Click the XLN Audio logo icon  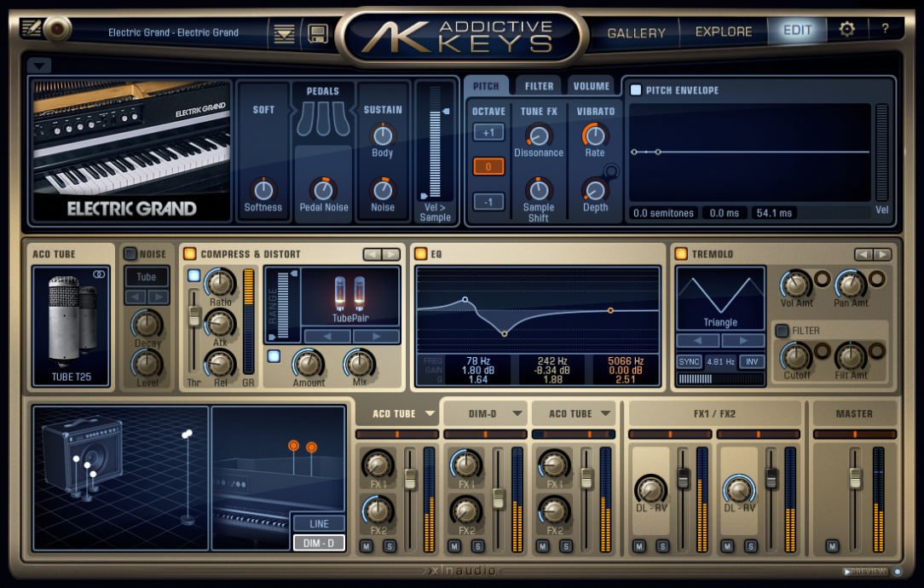pyautogui.click(x=462, y=573)
